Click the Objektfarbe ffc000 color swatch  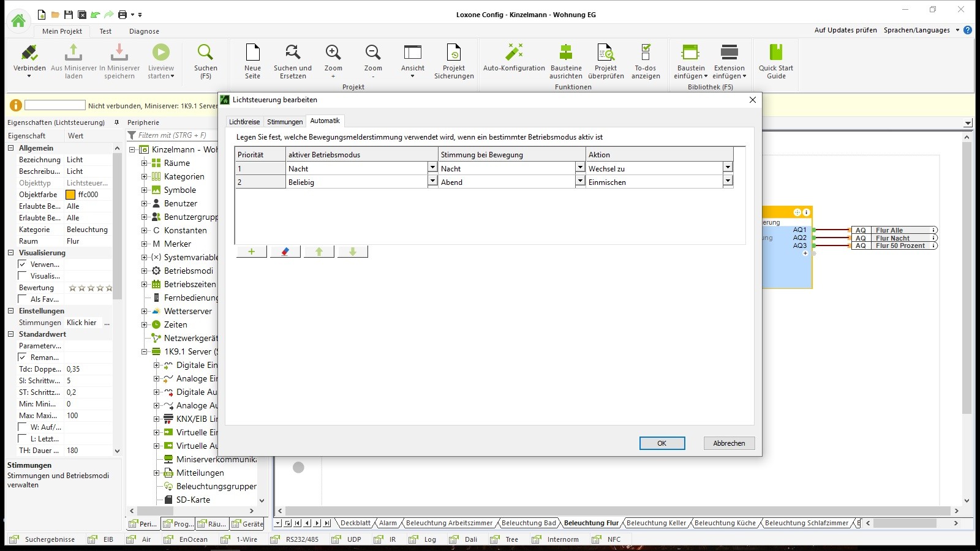pyautogui.click(x=70, y=195)
